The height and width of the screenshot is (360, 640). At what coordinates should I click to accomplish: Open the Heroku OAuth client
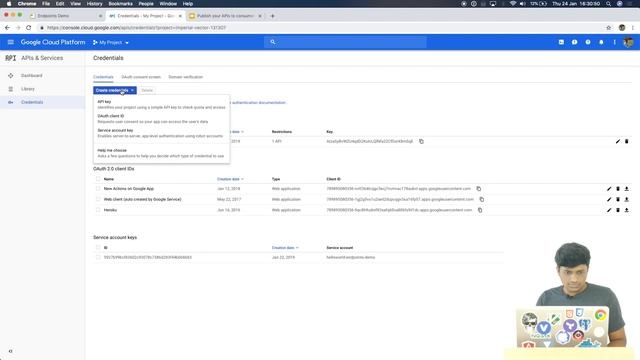(110, 210)
